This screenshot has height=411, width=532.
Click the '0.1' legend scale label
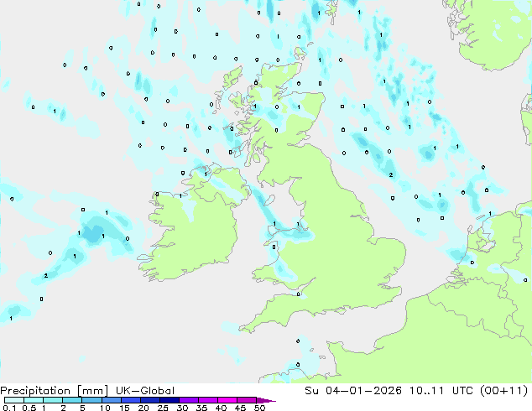click(9, 408)
